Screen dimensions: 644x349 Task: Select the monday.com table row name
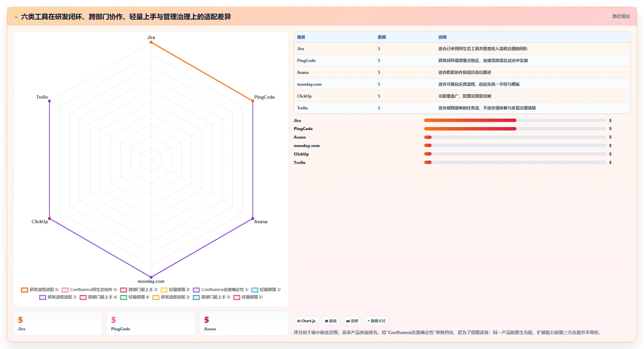(309, 84)
